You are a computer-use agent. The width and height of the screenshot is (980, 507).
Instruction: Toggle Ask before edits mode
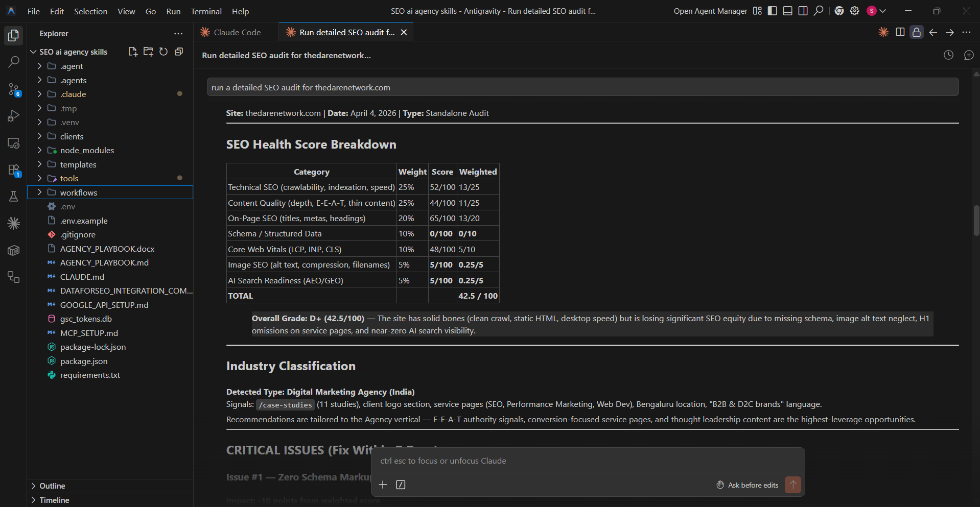pos(747,485)
